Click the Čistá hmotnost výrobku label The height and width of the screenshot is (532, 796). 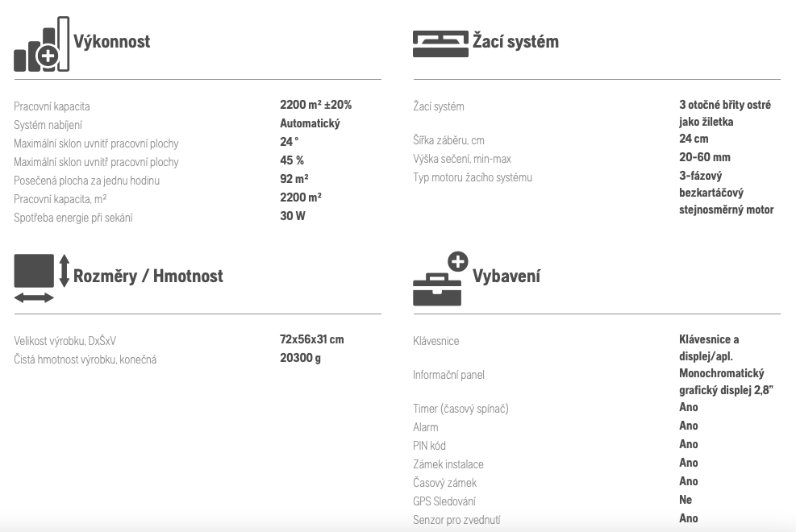pyautogui.click(x=85, y=360)
